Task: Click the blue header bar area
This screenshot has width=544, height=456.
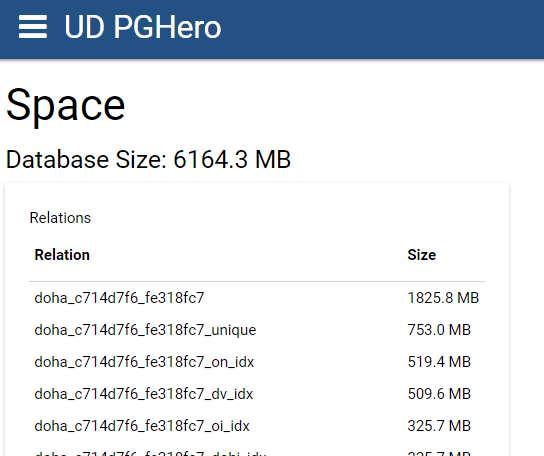Action: 382,29
